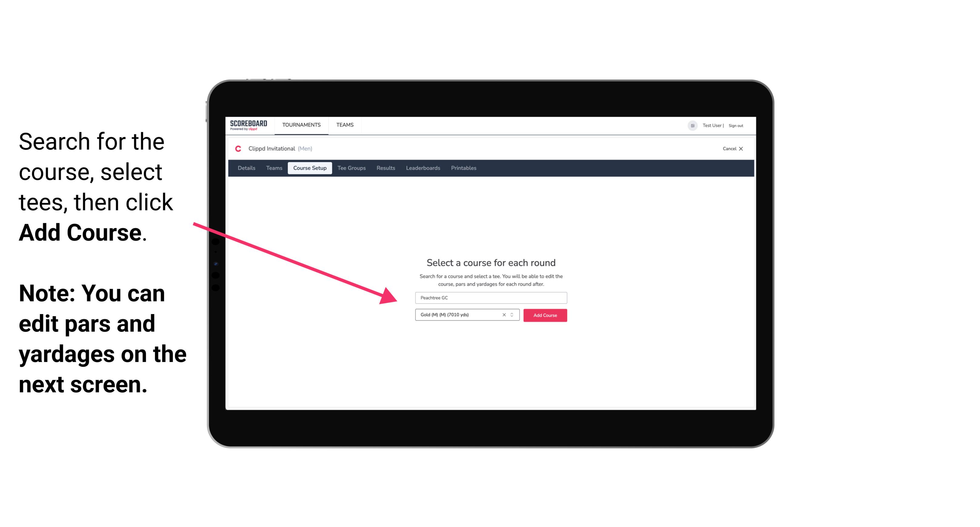Click the Peachtree GC course input field
Screen dimensions: 980x527
coord(490,298)
